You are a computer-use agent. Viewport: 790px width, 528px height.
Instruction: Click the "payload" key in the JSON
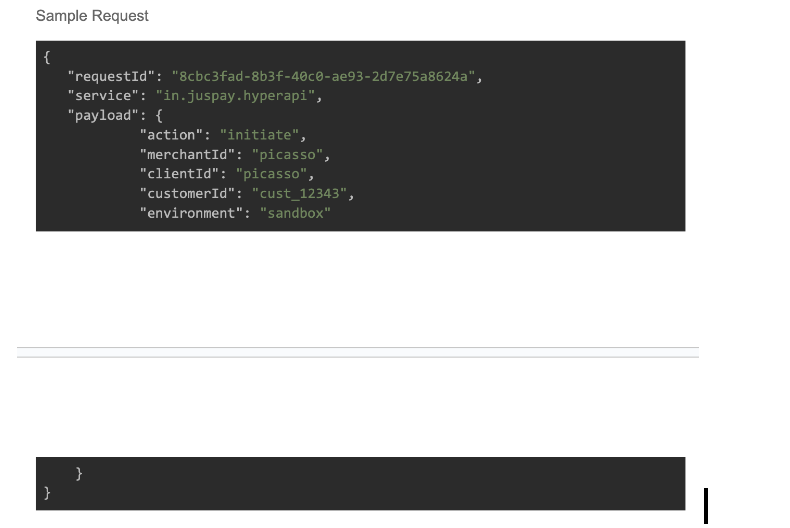click(x=101, y=115)
